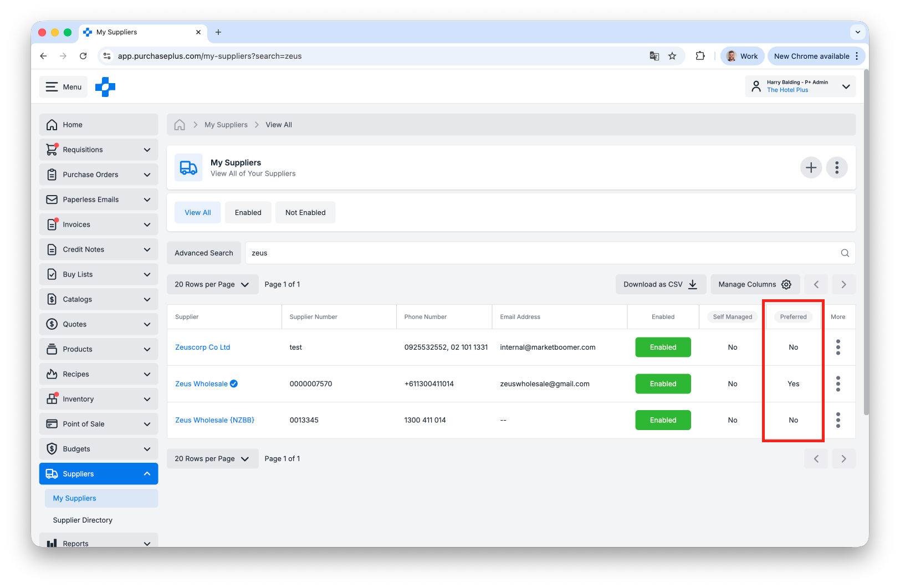Screen dimensions: 900x588
Task: Expand Paperless Emails menu
Action: tap(99, 200)
